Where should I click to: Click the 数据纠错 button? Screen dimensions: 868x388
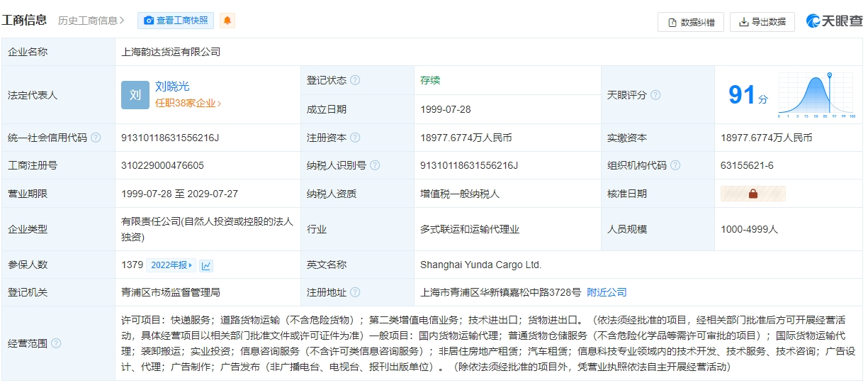pos(691,22)
